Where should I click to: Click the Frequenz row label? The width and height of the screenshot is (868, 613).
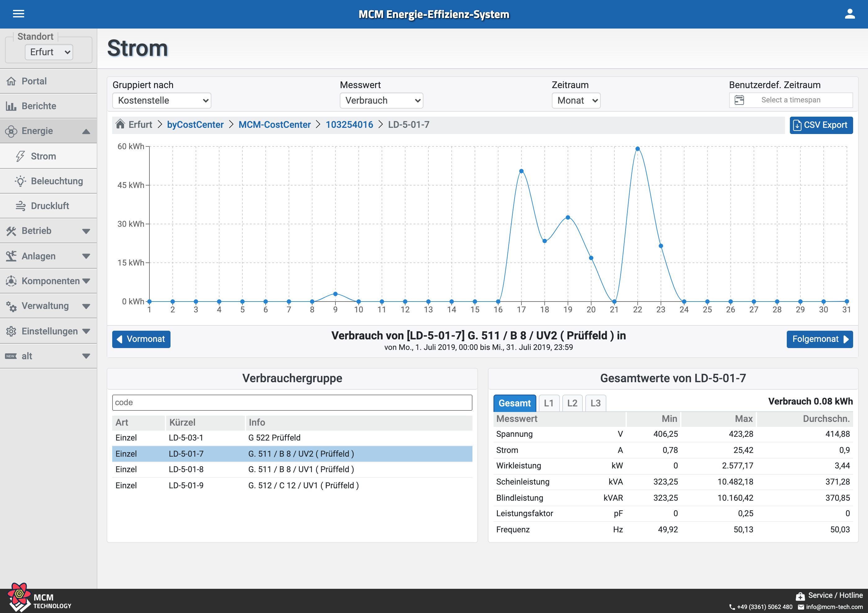tap(513, 530)
